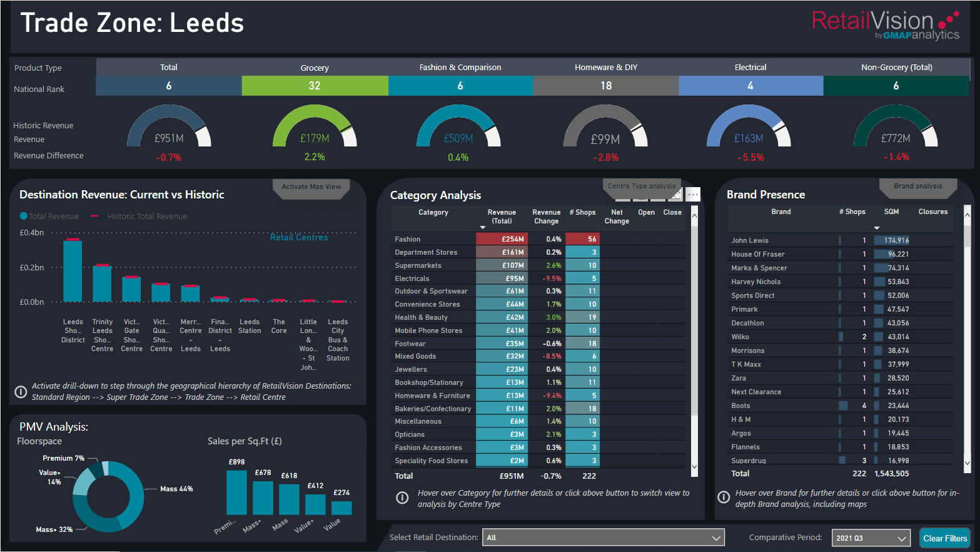Click the Brand table scroll-up arrow
Screen dimensions: 980x552
(967, 215)
